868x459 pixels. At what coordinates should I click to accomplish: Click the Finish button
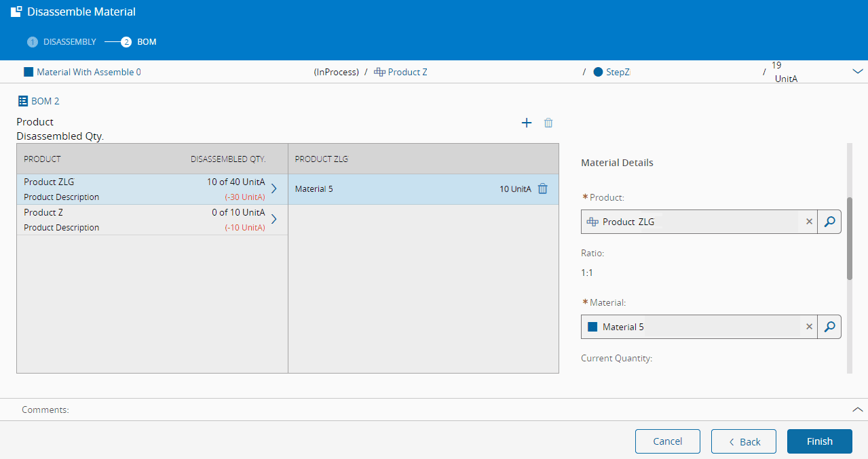tap(819, 441)
